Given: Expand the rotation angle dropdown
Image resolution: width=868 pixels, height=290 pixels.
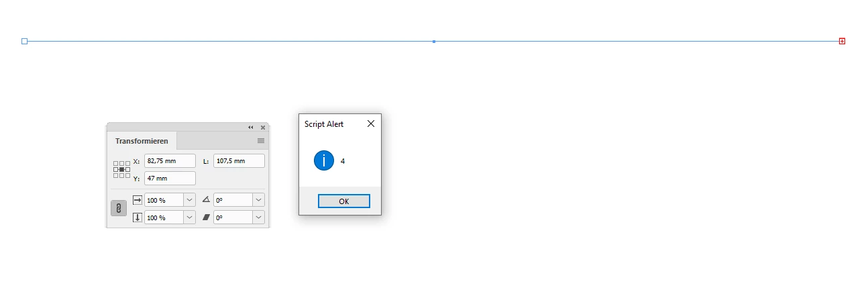Looking at the screenshot, I should [x=259, y=200].
